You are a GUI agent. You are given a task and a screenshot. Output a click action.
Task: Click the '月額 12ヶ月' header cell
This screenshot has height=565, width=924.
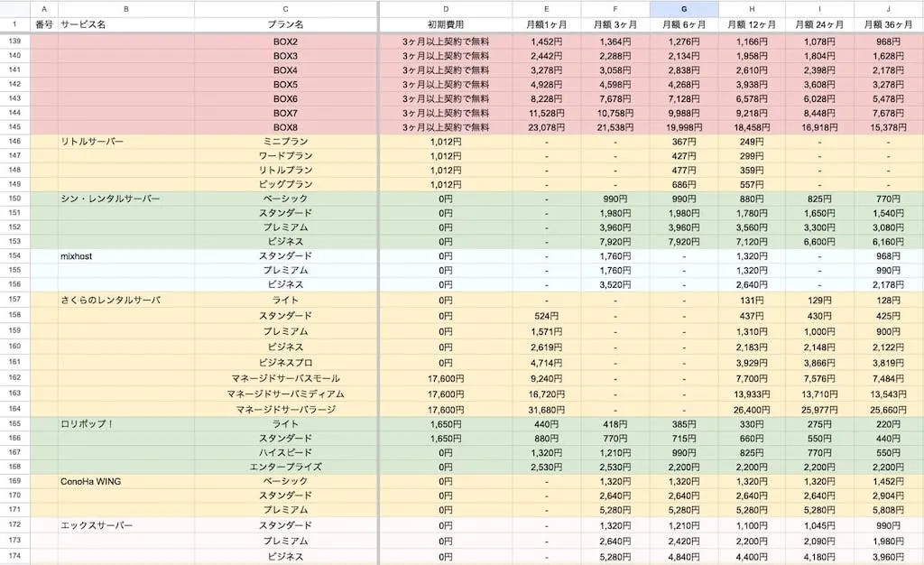752,24
